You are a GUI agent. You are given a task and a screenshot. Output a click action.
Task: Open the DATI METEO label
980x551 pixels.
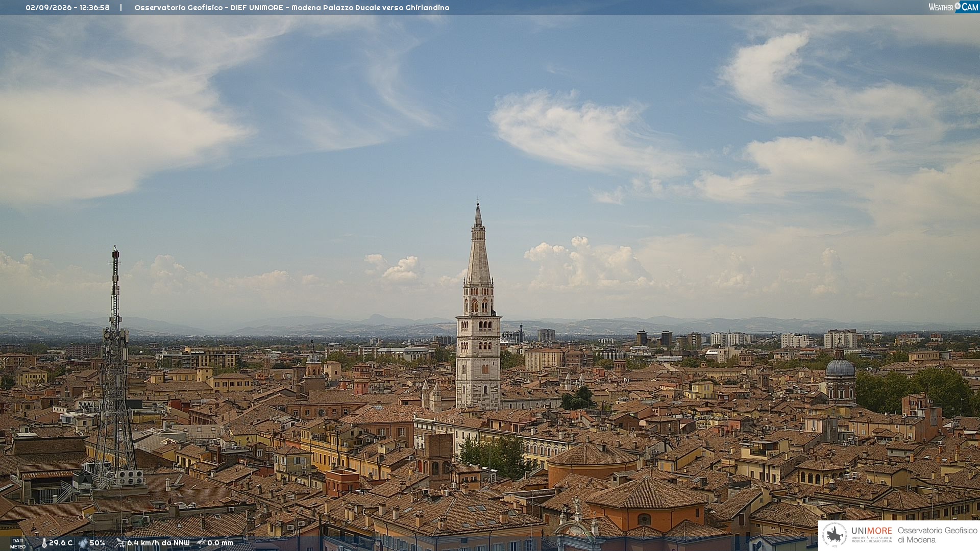pos(18,543)
